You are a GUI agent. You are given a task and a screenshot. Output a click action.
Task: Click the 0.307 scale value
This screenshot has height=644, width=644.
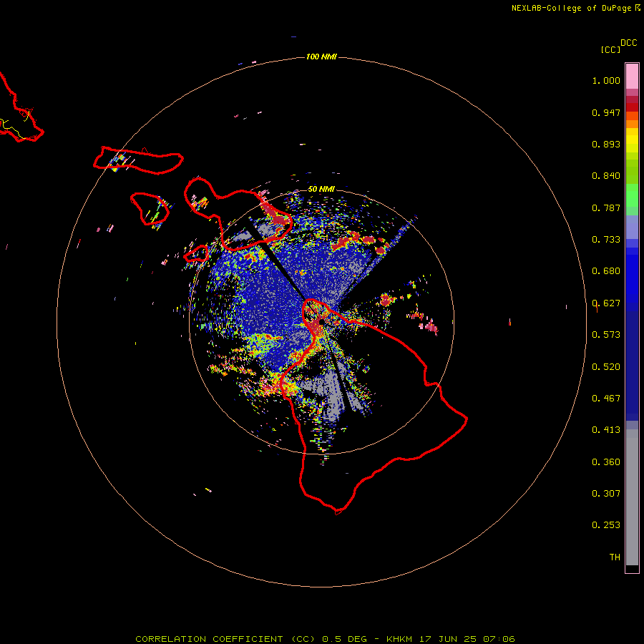point(606,494)
